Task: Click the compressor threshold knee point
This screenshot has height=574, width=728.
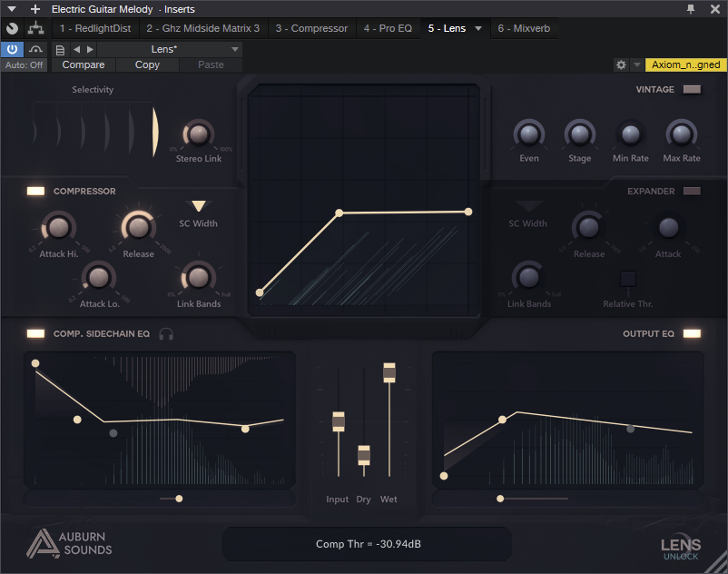Action: tap(339, 213)
